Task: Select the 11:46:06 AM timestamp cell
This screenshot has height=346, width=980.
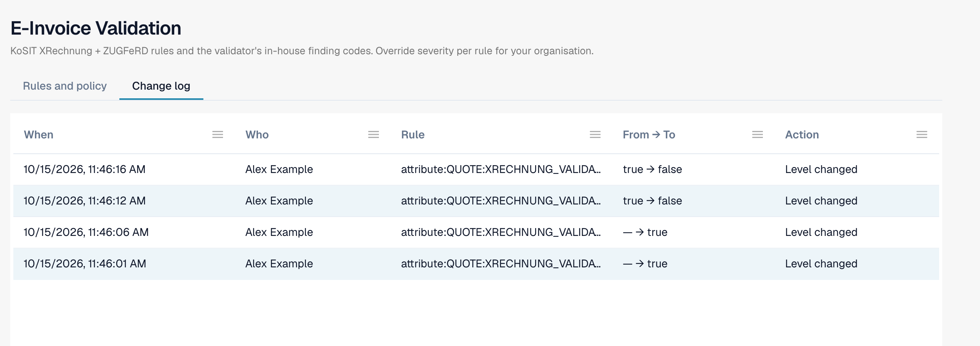Action: pos(86,232)
